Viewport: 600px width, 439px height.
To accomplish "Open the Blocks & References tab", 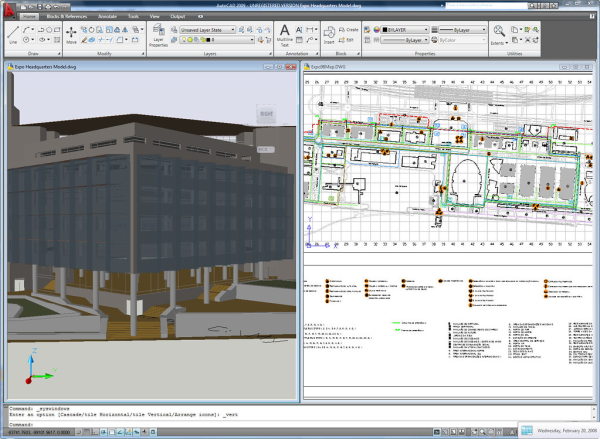I will point(67,17).
